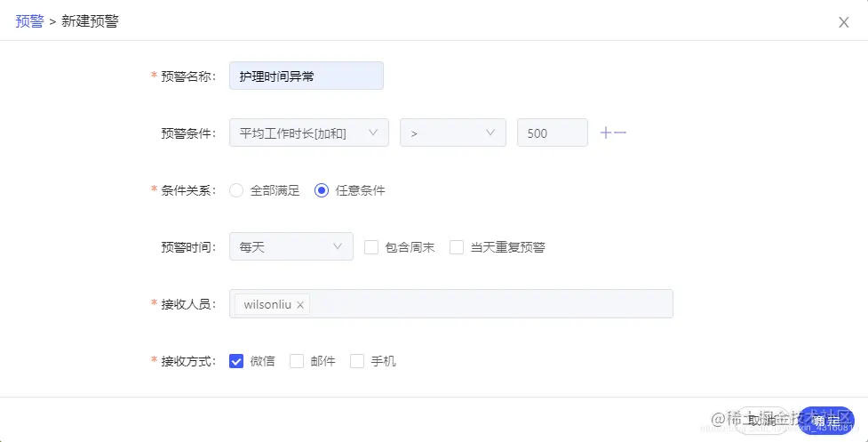Select the 全部满足 radio button
This screenshot has width=868, height=442.
point(236,190)
